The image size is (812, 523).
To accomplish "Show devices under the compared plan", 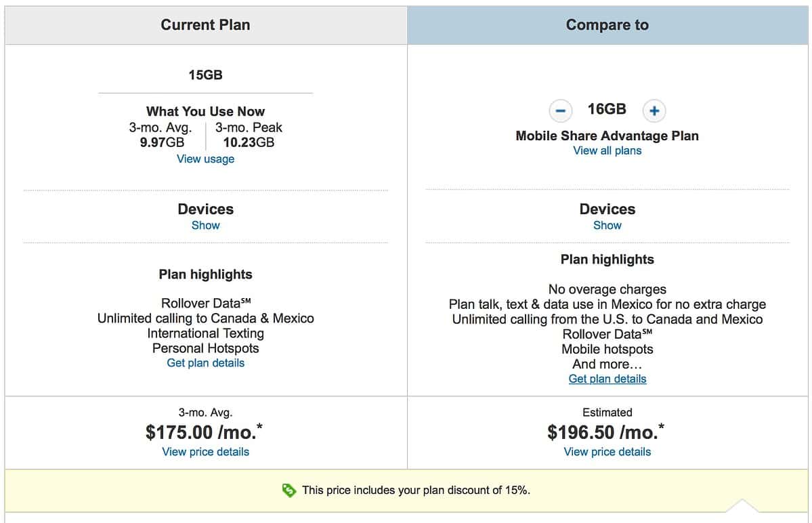I will pos(607,225).
